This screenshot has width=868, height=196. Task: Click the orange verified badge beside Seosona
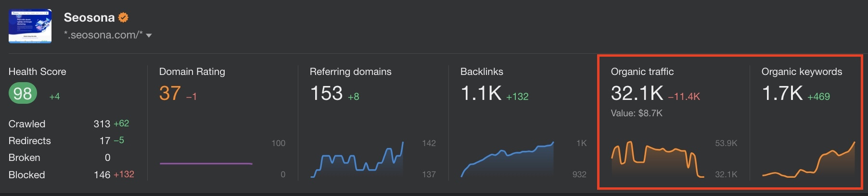(123, 18)
